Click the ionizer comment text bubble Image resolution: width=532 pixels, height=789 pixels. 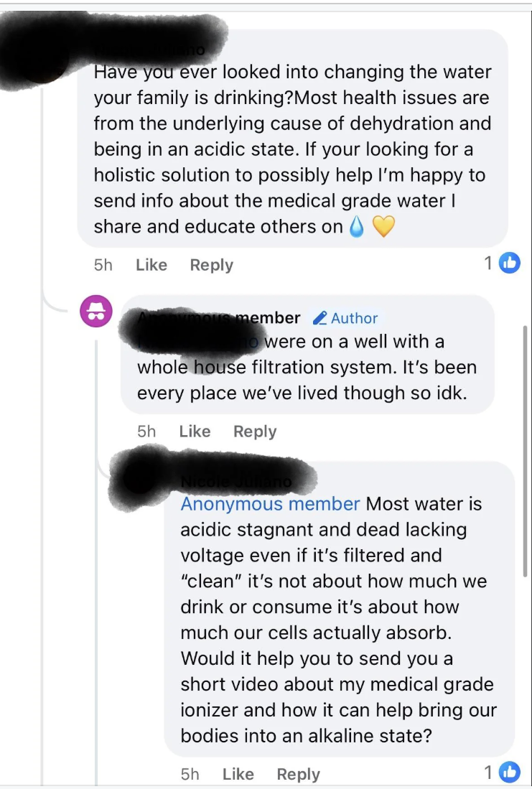pyautogui.click(x=337, y=617)
